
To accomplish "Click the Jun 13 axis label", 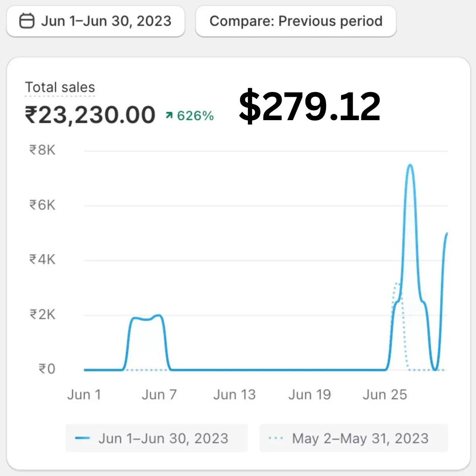I will click(234, 395).
